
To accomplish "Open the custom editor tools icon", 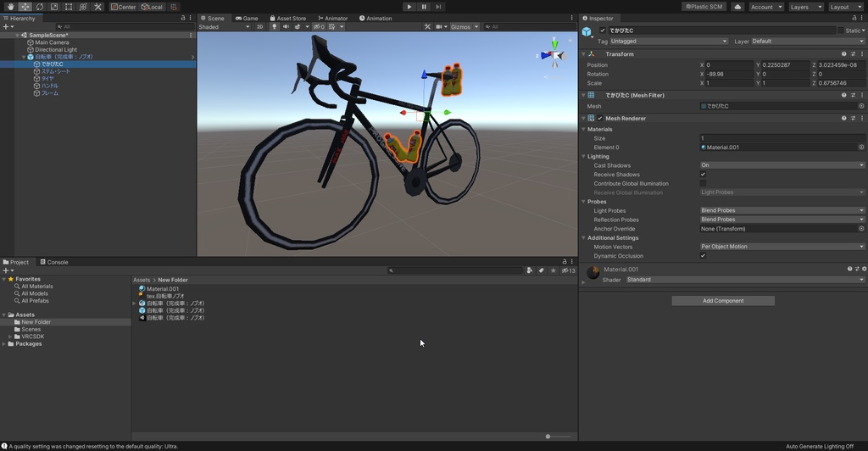I will 97,7.
